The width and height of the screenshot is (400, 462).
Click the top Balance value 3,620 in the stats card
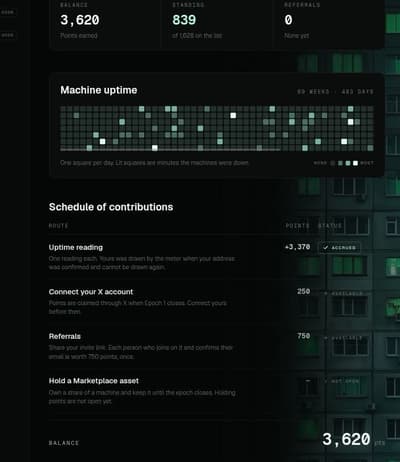tap(80, 20)
